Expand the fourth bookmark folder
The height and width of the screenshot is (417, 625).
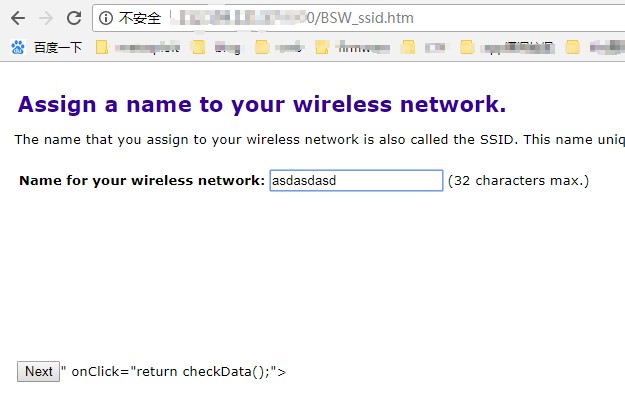[352, 47]
